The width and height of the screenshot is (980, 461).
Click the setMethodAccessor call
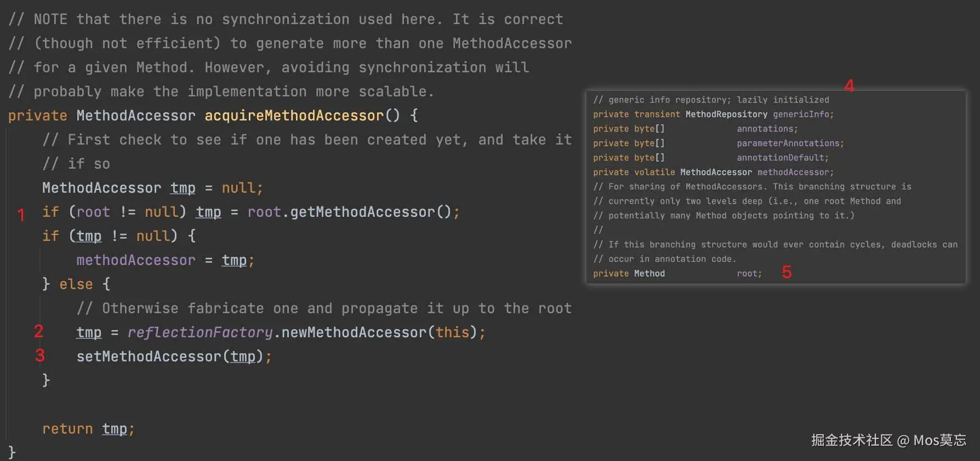[x=149, y=356]
